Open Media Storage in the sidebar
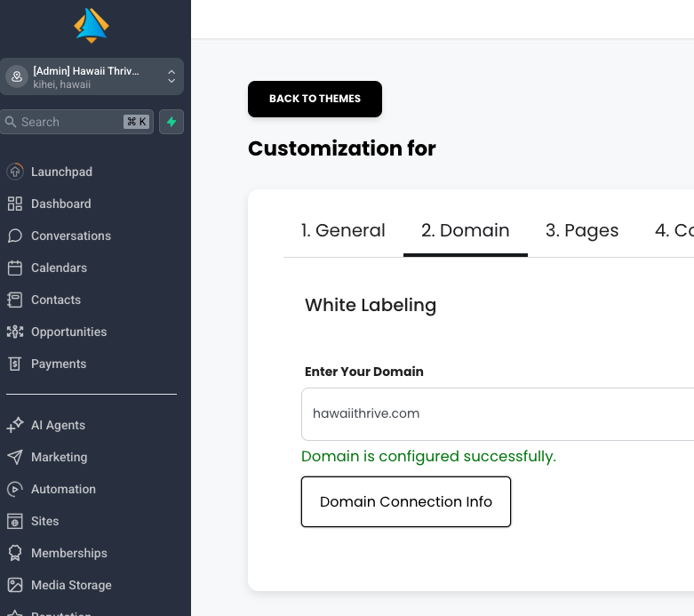 coord(71,585)
